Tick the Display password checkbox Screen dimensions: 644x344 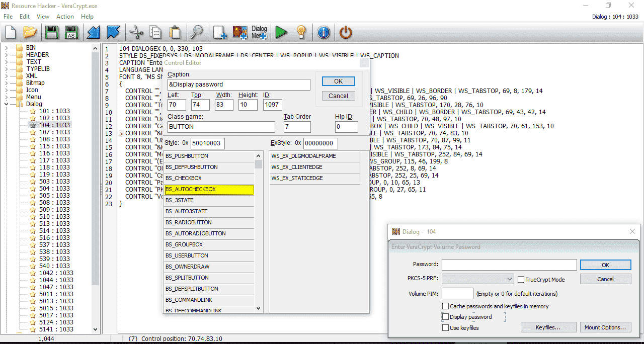(x=445, y=317)
